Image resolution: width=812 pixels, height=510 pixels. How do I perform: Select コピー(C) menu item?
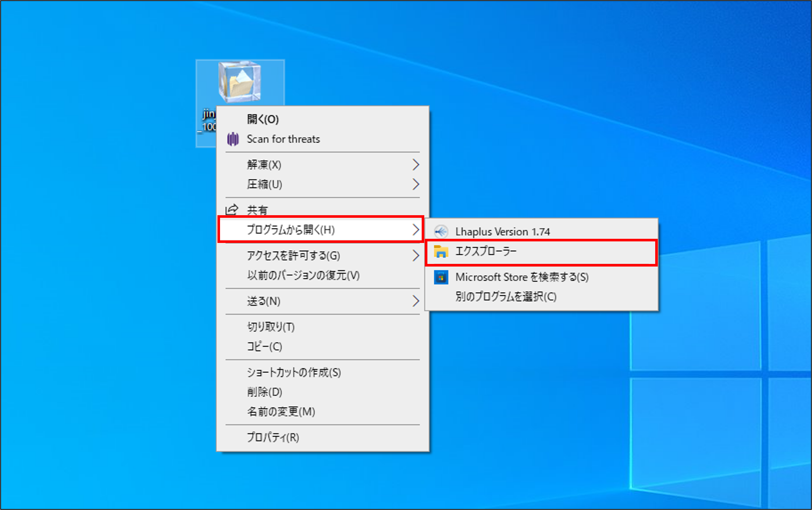tap(265, 346)
